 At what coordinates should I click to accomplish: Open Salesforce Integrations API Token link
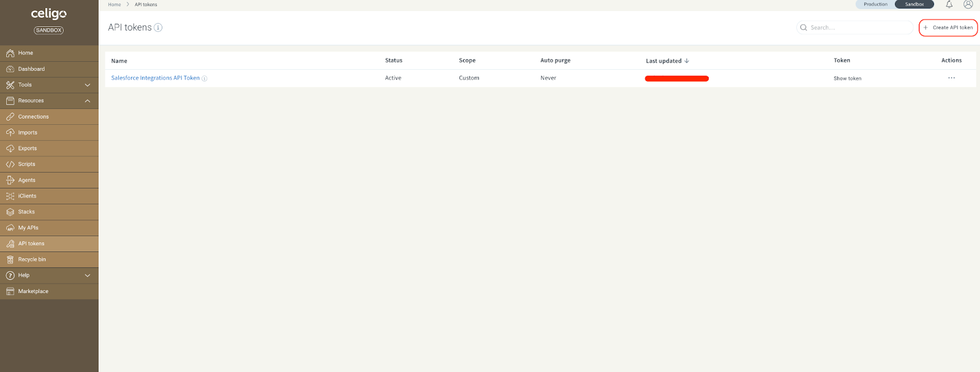(156, 78)
